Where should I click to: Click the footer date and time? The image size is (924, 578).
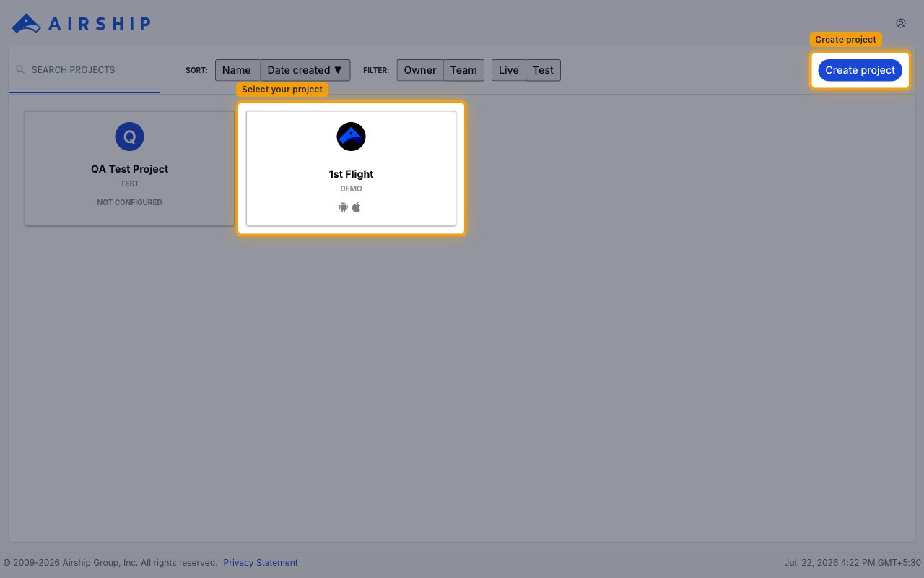click(853, 563)
